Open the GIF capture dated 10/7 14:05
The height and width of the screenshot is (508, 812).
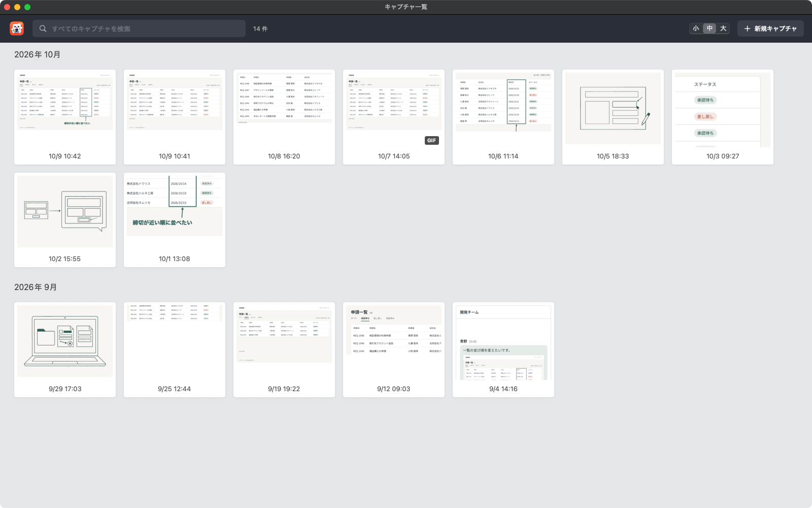[394, 117]
